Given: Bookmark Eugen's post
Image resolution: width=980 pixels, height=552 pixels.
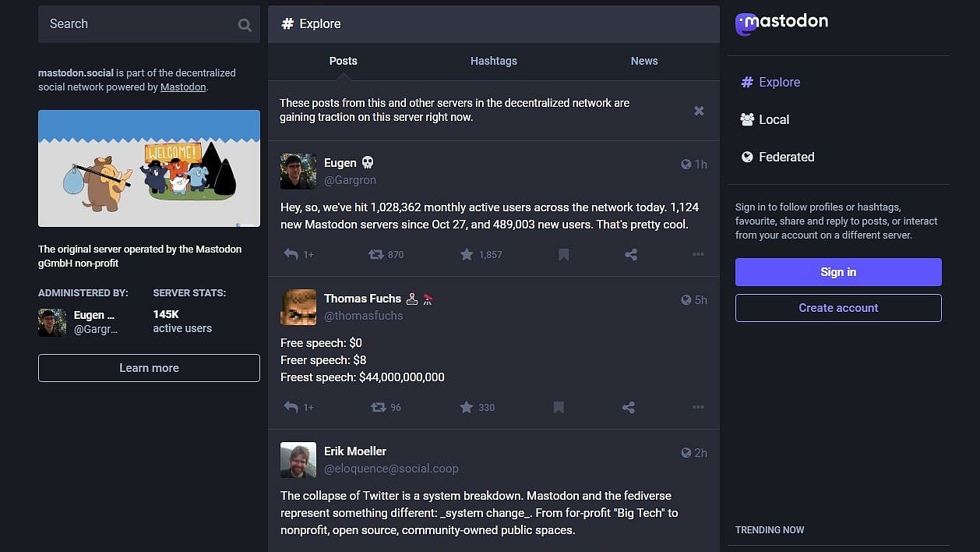Looking at the screenshot, I should tap(563, 254).
